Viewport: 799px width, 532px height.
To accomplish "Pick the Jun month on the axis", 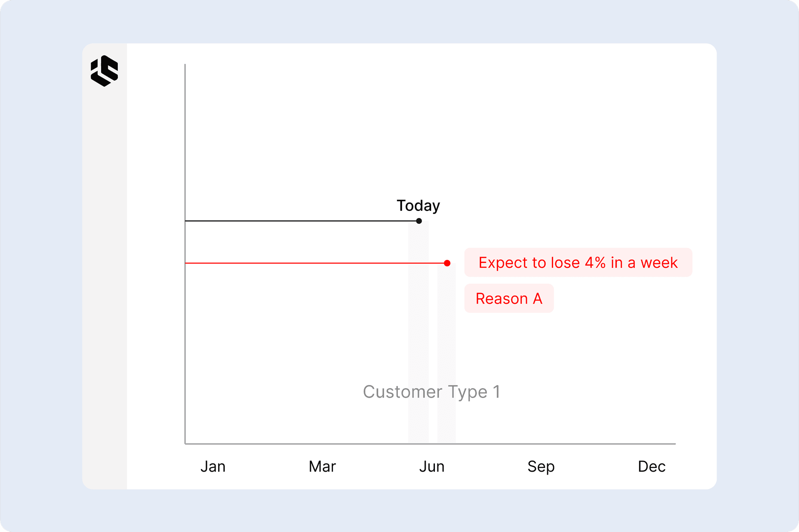I will click(432, 466).
